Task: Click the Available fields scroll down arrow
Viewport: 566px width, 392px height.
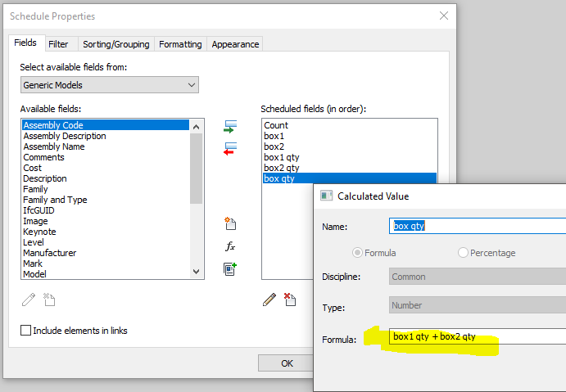Action: click(x=196, y=272)
